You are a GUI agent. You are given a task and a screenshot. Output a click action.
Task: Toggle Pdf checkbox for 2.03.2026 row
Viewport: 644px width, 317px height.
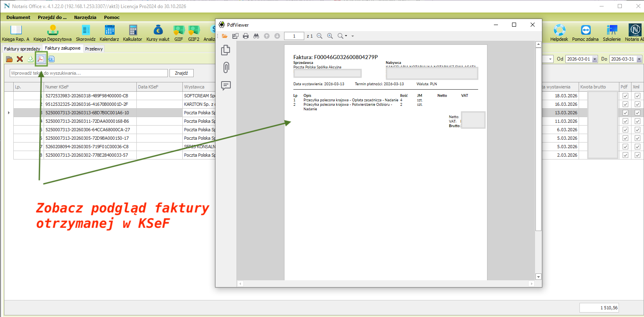(625, 155)
